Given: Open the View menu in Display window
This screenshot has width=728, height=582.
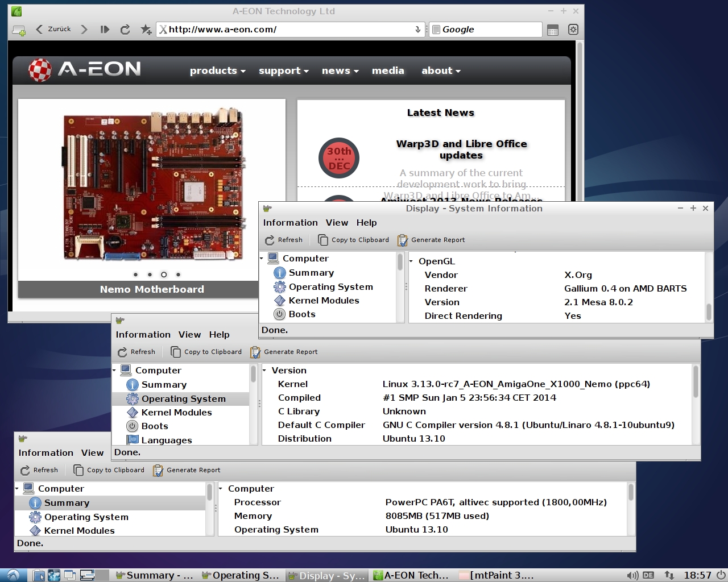Looking at the screenshot, I should (337, 223).
